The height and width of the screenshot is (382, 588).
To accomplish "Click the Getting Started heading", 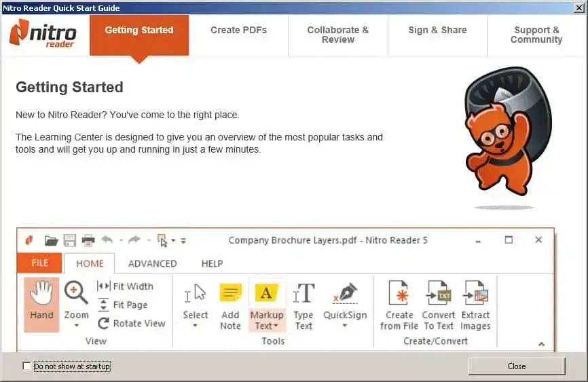I will (x=69, y=87).
